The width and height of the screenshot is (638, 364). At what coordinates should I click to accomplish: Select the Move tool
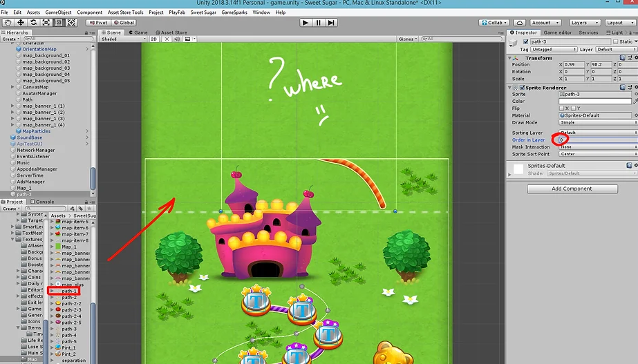click(x=21, y=23)
